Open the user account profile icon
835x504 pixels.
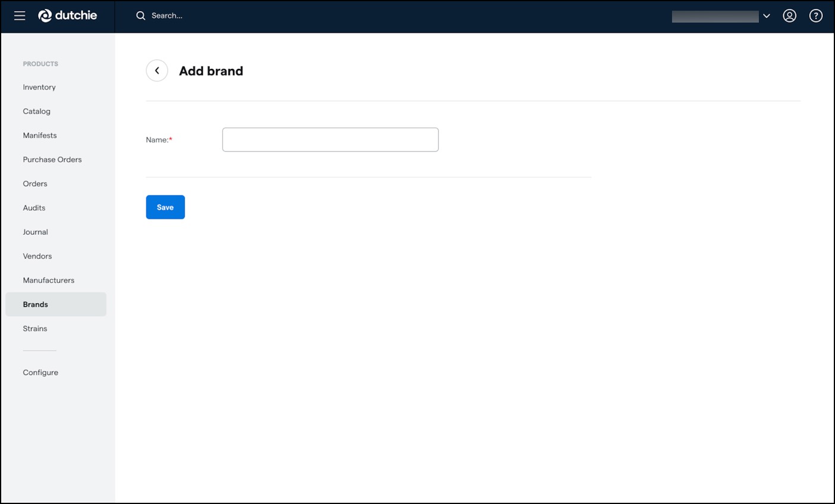point(789,16)
